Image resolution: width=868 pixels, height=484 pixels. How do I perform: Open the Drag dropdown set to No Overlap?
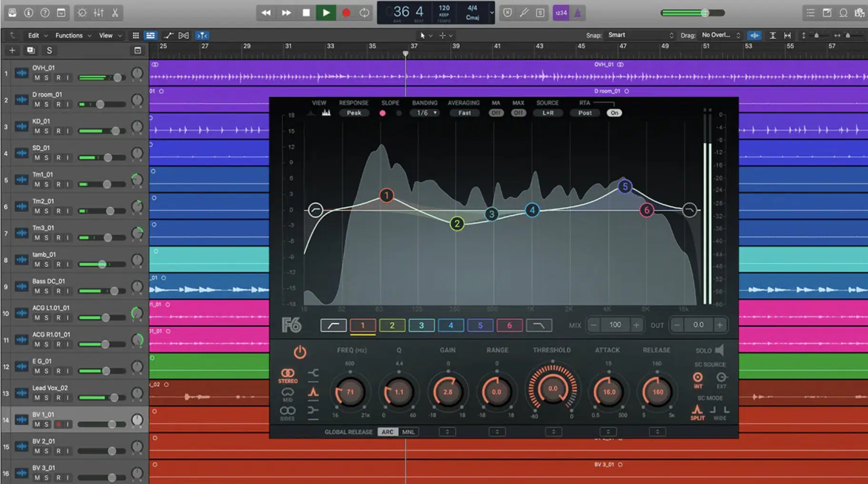[x=721, y=35]
